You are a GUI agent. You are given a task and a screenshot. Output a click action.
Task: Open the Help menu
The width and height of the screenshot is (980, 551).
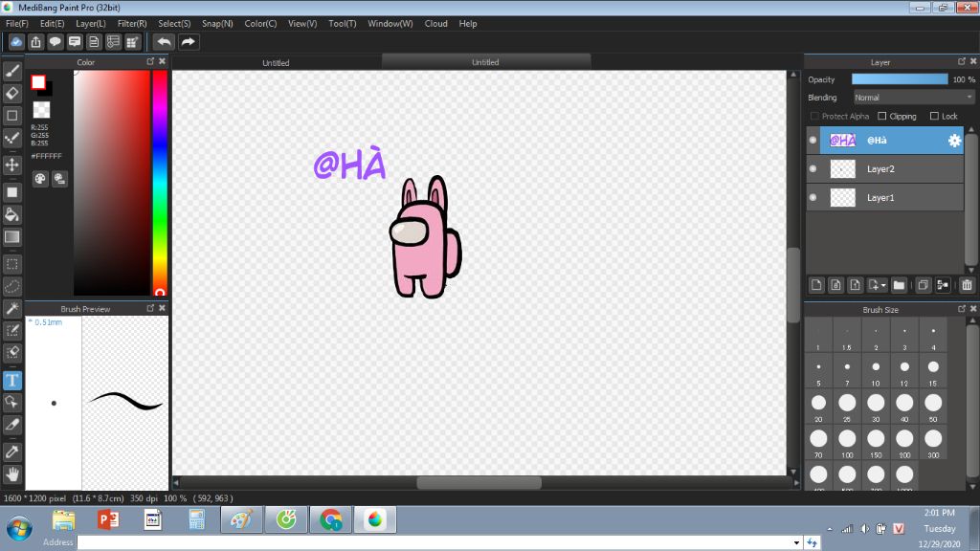click(467, 24)
